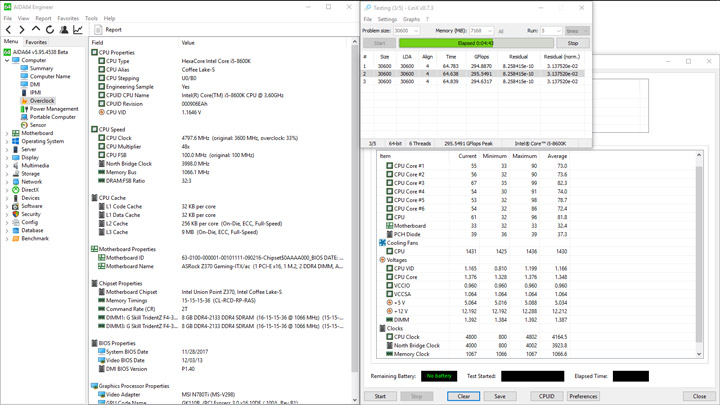Screen dimensions: 720x405
Task: Toggle the CPU VID voltage checkbox
Action: [389, 268]
